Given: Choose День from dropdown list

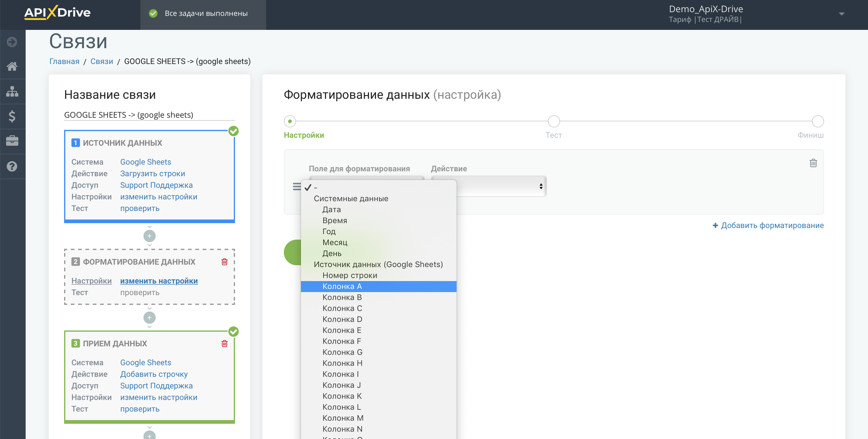Looking at the screenshot, I should [x=378, y=254].
